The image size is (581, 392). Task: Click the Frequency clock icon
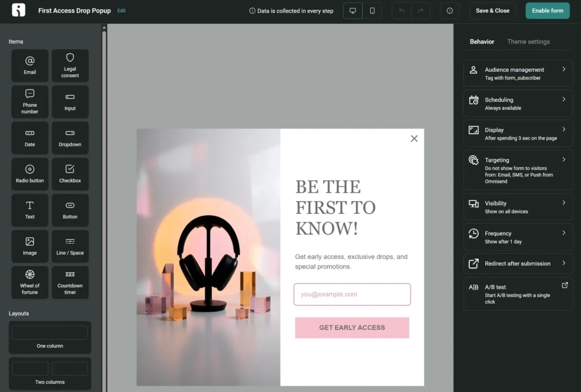coord(474,234)
